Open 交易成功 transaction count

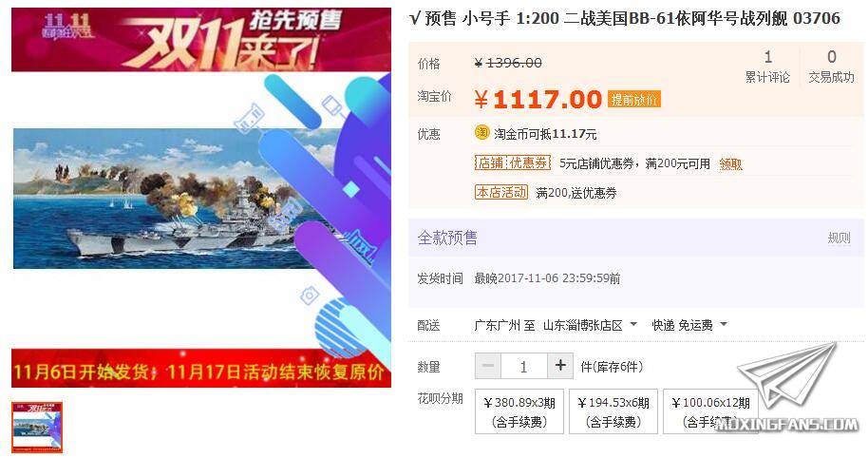(832, 67)
